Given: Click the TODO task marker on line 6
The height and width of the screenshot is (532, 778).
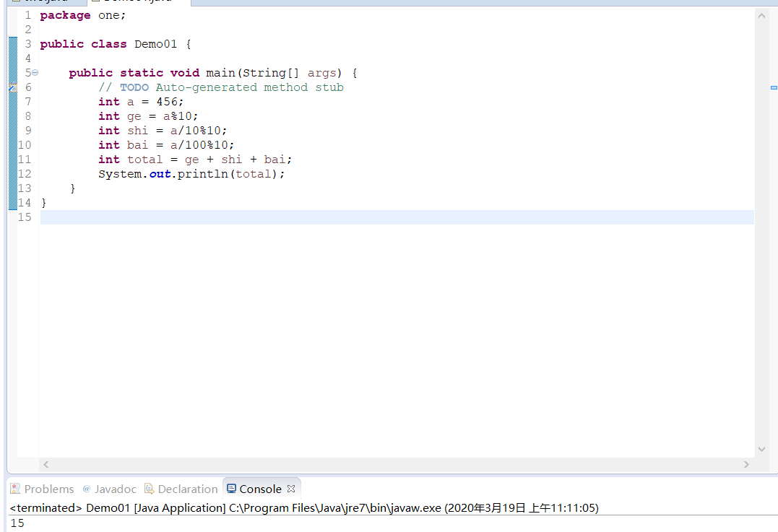Looking at the screenshot, I should (13, 87).
